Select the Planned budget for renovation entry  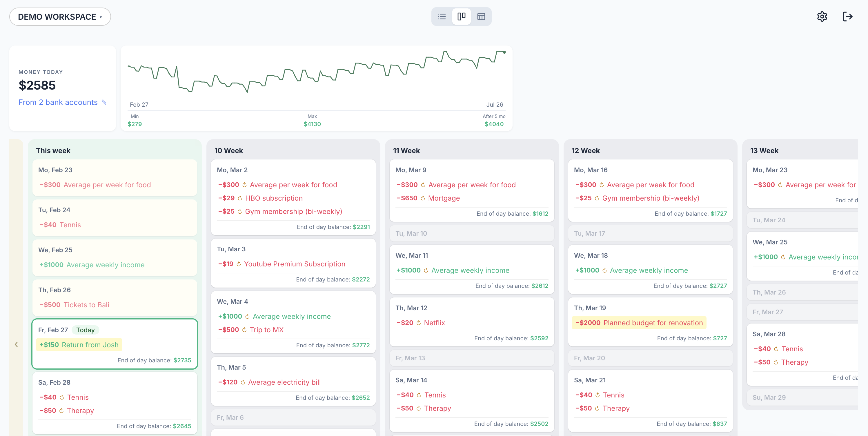(x=639, y=323)
